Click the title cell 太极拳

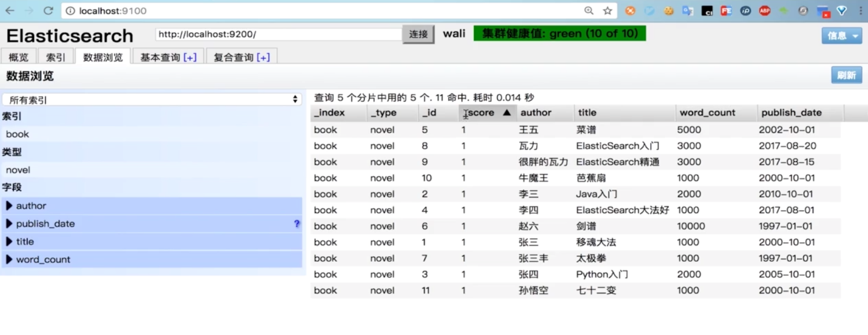tap(591, 258)
